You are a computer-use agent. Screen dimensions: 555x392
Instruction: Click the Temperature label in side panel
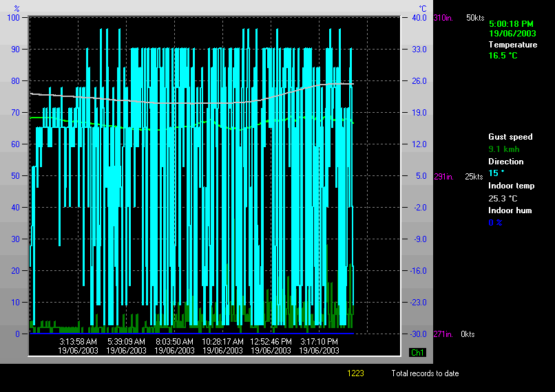point(512,45)
